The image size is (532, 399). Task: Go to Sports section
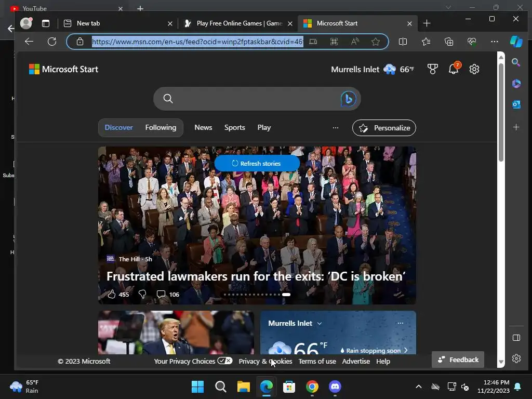click(234, 128)
